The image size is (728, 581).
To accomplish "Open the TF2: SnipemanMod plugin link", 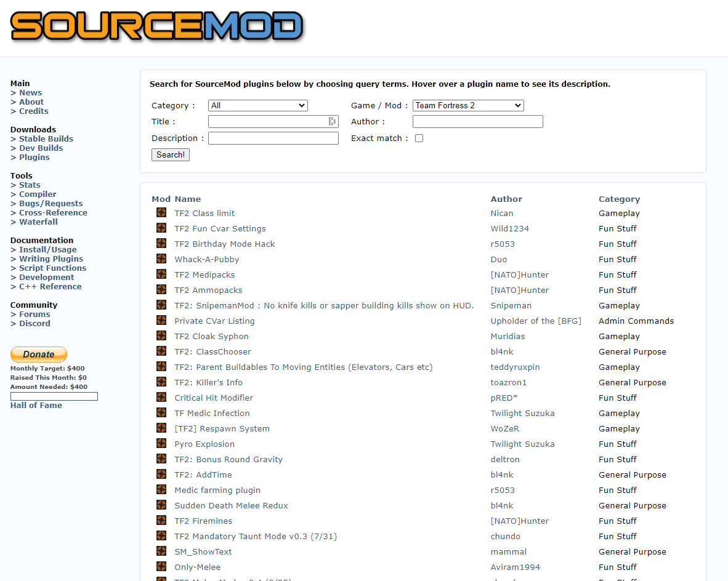I will coord(324,305).
